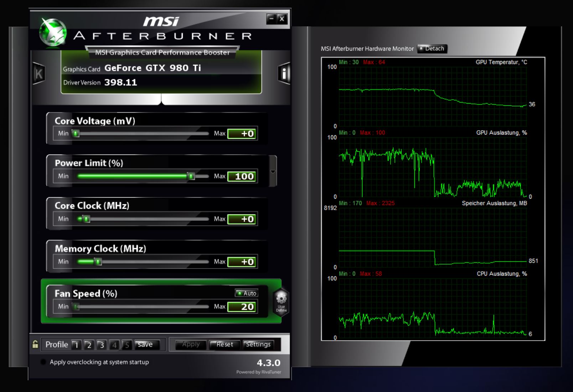Select profile slot 5
573x392 pixels.
pos(127,345)
